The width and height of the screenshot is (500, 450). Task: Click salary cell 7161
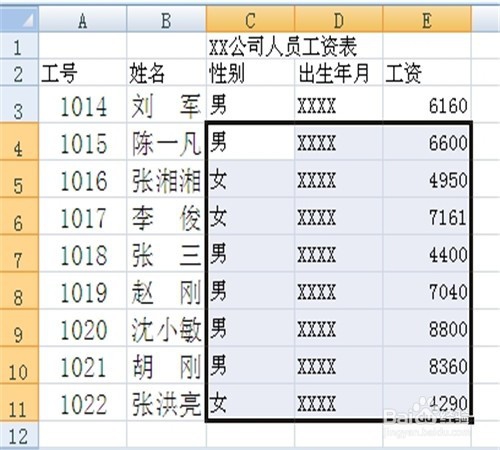(427, 216)
